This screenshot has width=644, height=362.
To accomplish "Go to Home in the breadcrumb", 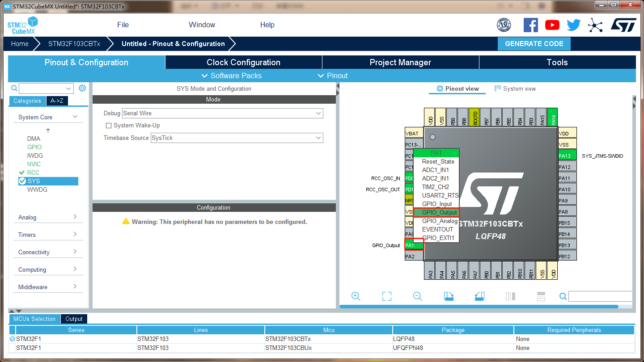I will tap(20, 44).
